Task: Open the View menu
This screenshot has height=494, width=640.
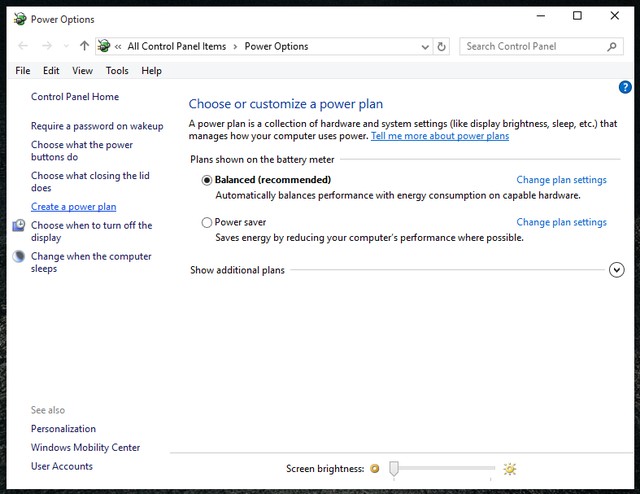Action: (82, 71)
